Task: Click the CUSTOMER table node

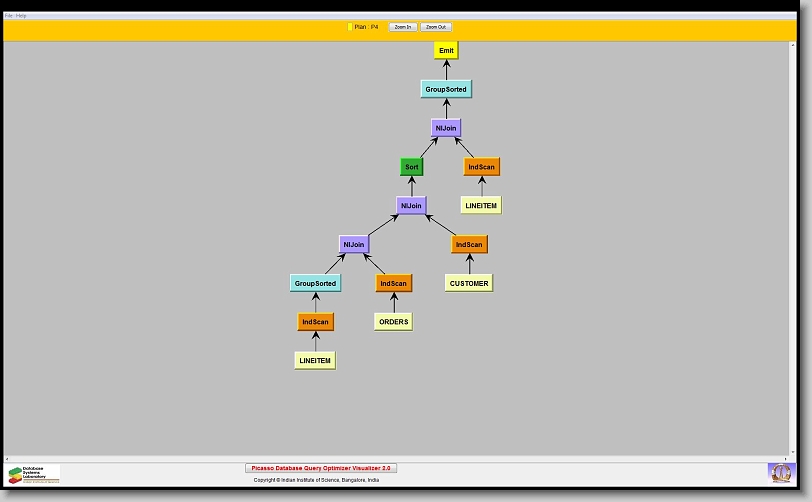Action: coord(469,283)
